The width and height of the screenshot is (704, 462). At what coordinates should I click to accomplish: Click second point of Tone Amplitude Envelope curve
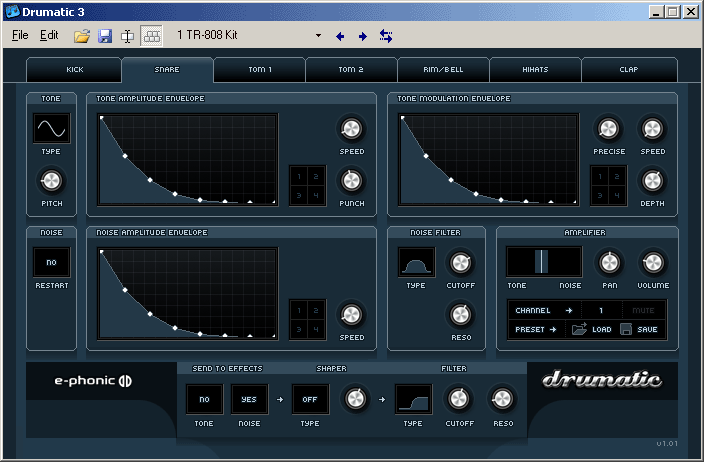coord(125,156)
